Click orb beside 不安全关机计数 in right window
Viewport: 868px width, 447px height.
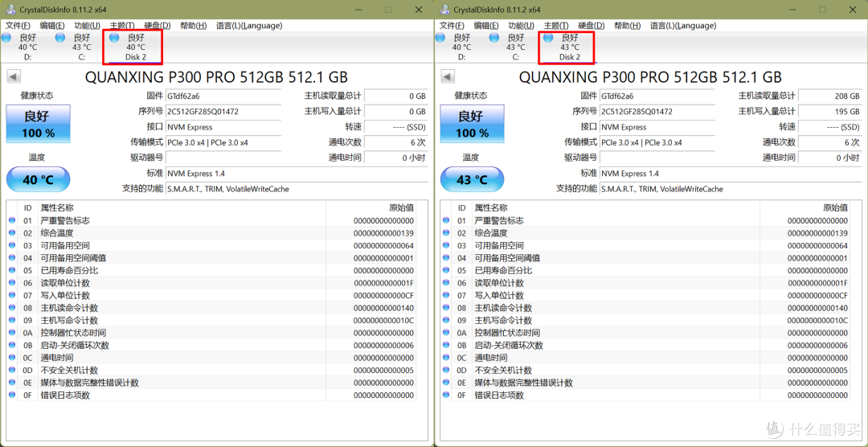(x=446, y=370)
